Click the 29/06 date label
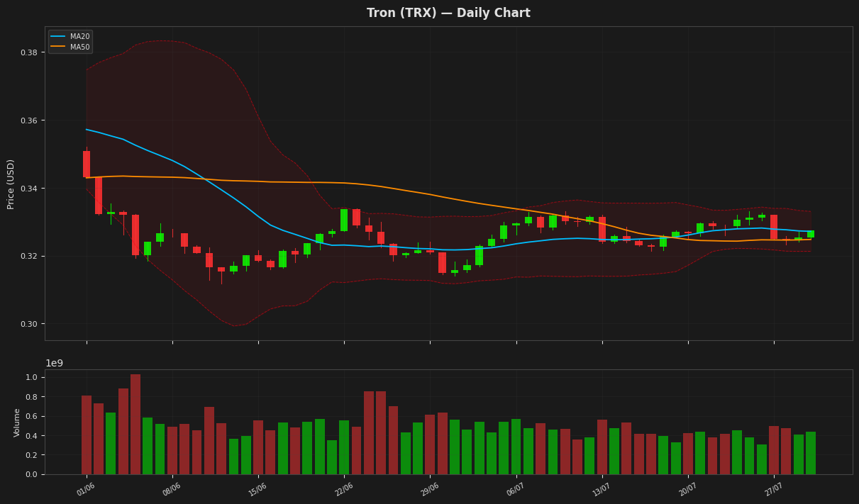Viewport: 859px width, 504px height. 430,490
